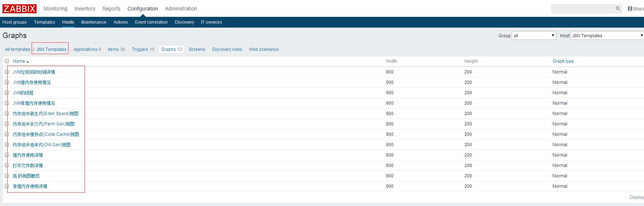644x206 pixels.
Task: Check the box for 打开文件数详情
Action: [7, 165]
